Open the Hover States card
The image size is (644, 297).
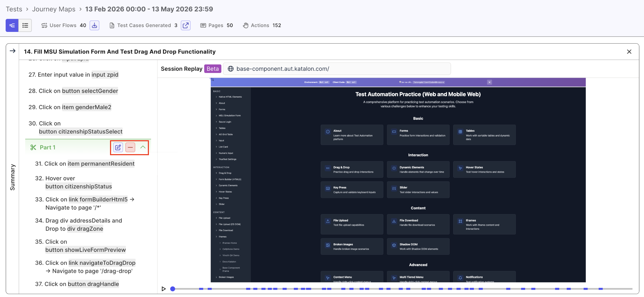coord(484,169)
